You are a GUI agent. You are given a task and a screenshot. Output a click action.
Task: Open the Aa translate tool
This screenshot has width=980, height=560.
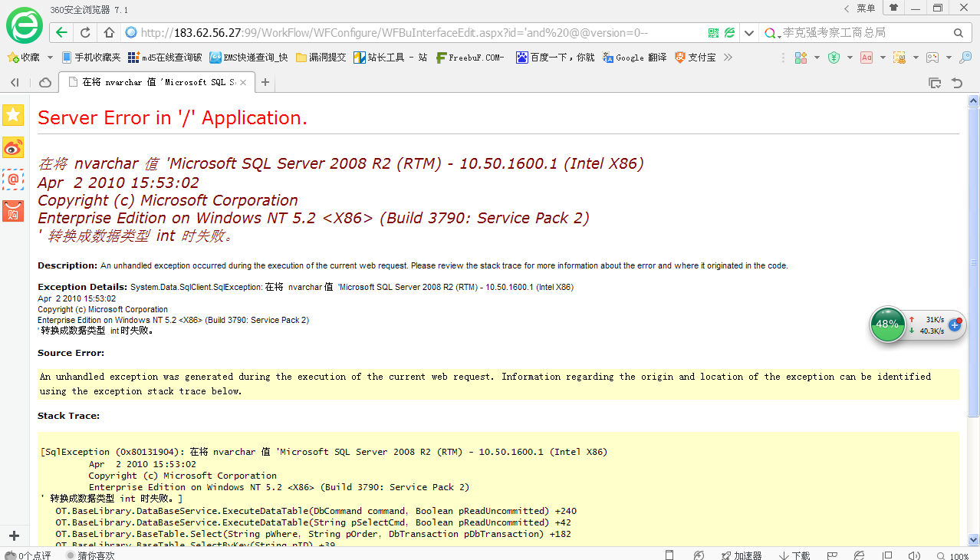867,58
